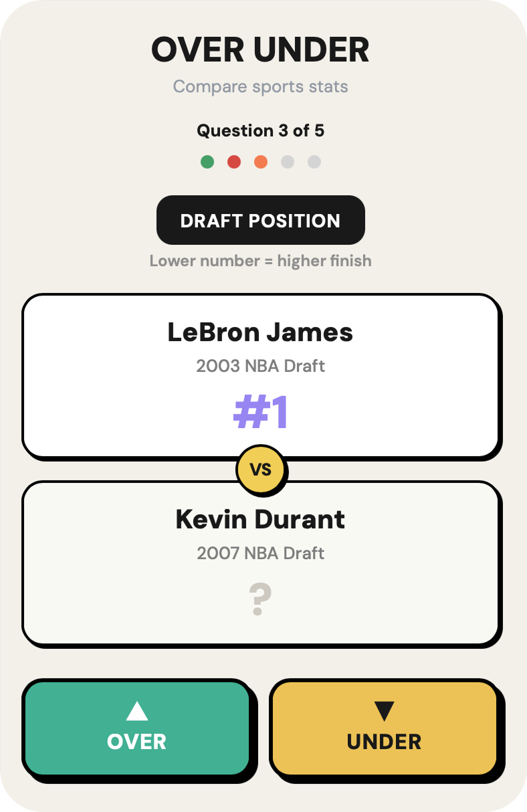Click the Kevin Durant name
This screenshot has width=527, height=812.
pos(261,520)
